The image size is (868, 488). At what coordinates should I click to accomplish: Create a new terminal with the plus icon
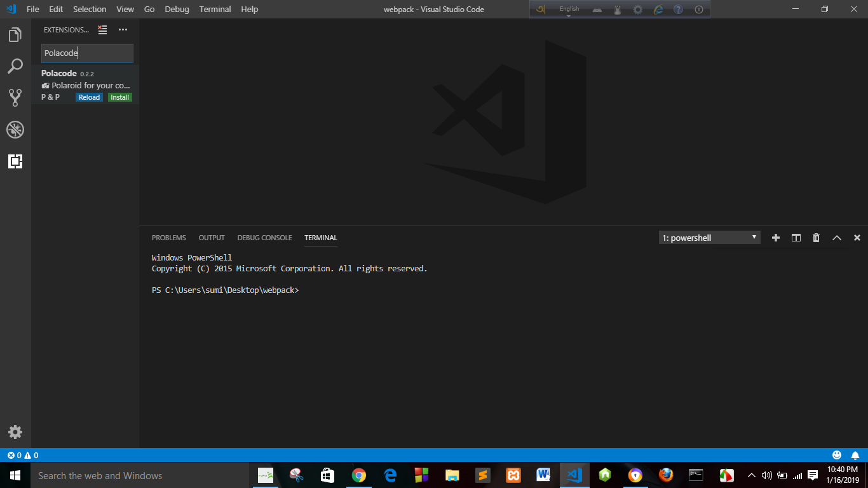click(775, 237)
